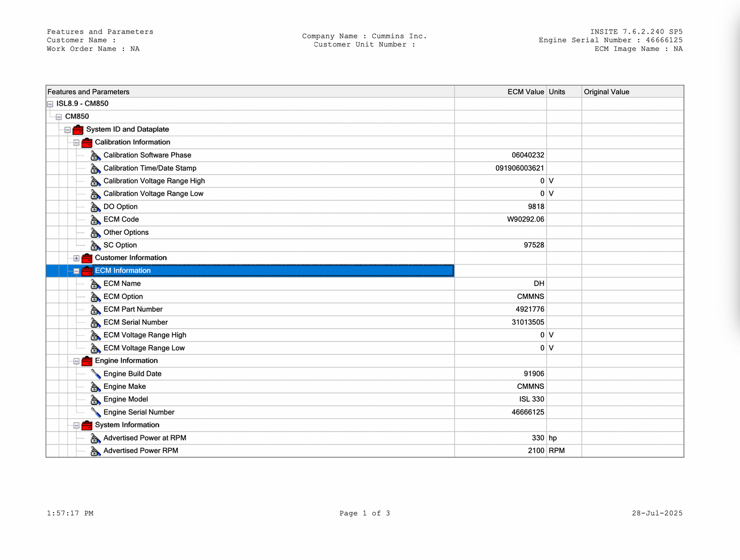
Task: Click the Engine Information toolbox icon
Action: tap(87, 361)
